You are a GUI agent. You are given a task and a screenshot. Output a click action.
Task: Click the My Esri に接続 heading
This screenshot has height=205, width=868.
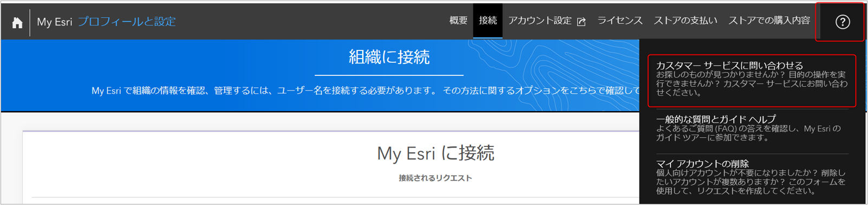tap(435, 153)
